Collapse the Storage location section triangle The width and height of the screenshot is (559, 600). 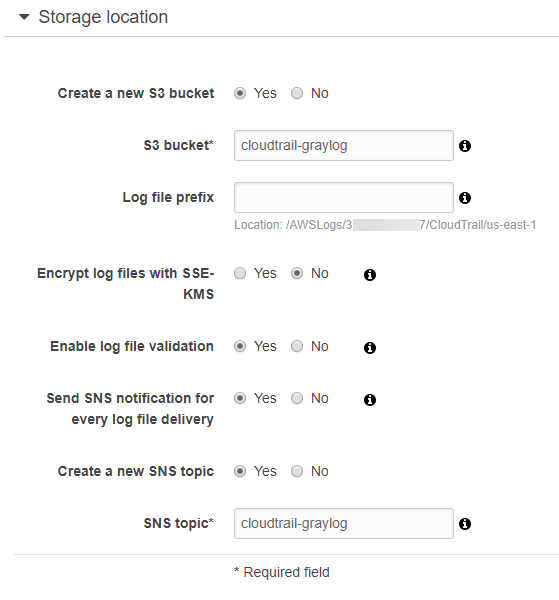pos(24,17)
